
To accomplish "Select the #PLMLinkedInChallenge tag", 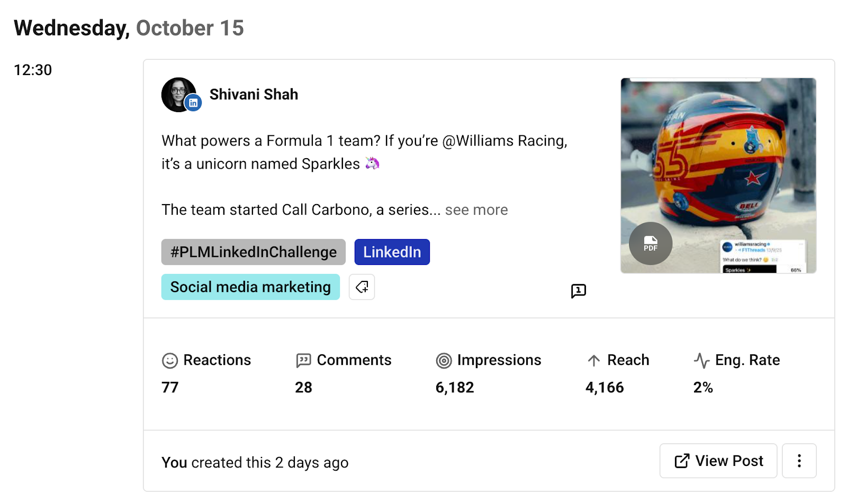I will [253, 252].
